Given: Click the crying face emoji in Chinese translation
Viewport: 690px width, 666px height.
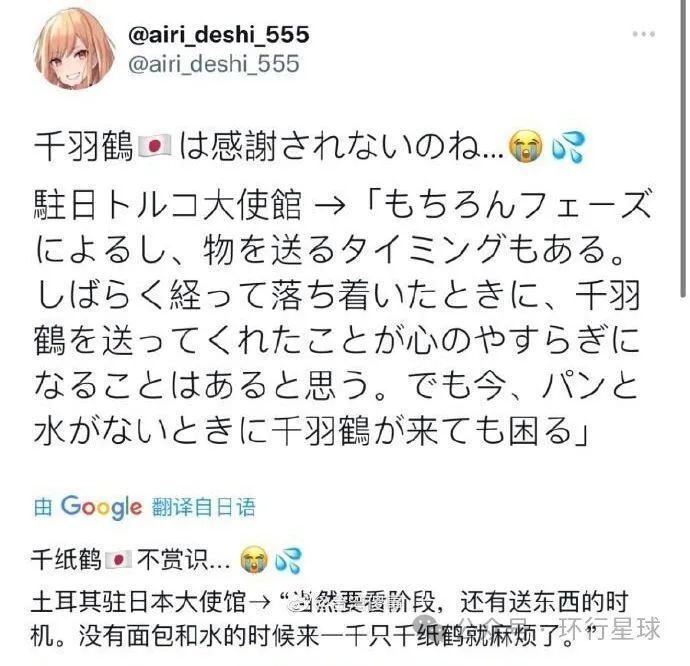Looking at the screenshot, I should [x=254, y=559].
